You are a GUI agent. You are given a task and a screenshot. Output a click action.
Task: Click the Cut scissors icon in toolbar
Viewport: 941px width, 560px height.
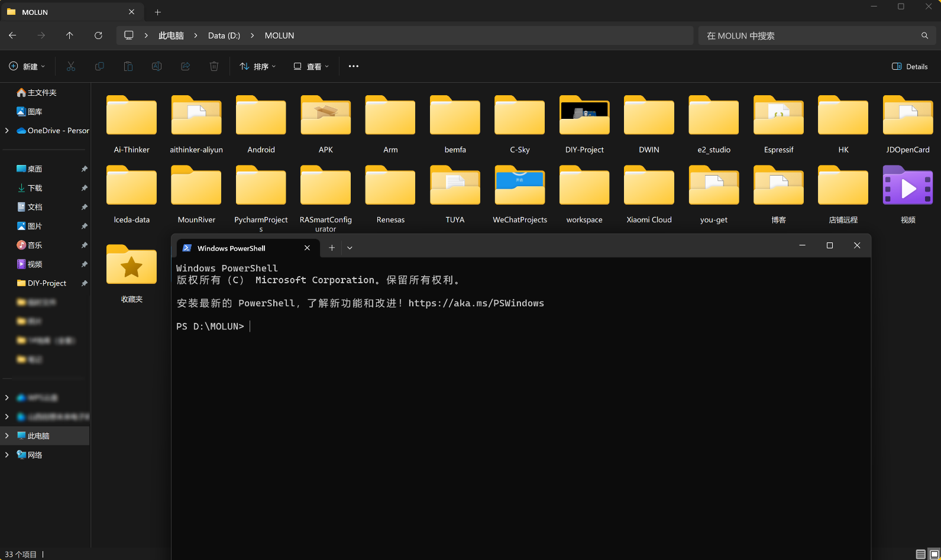71,66
